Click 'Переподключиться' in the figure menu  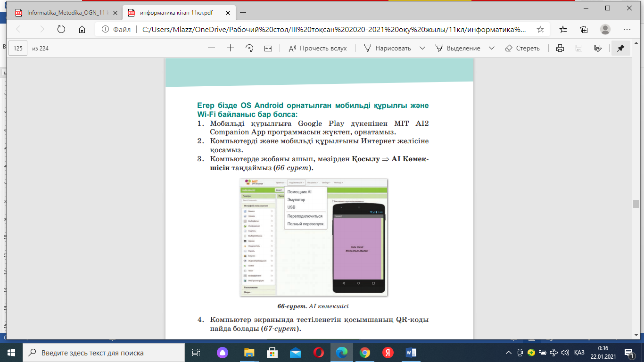(305, 216)
